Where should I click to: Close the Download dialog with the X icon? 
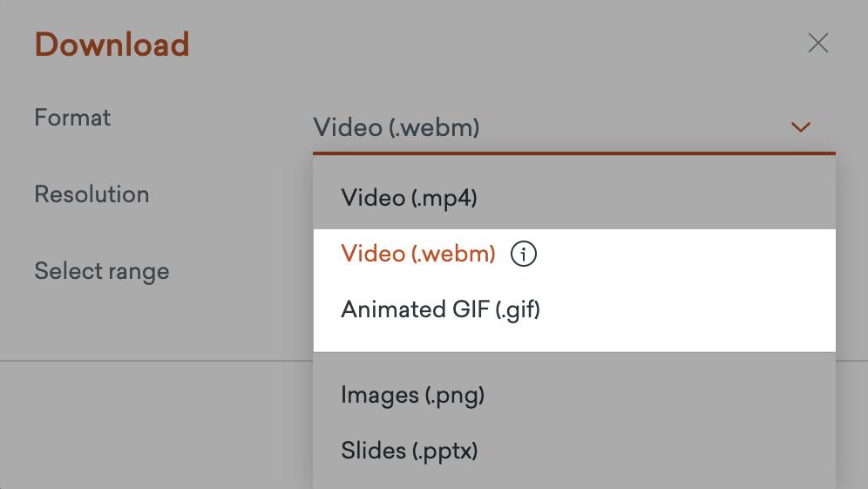817,43
